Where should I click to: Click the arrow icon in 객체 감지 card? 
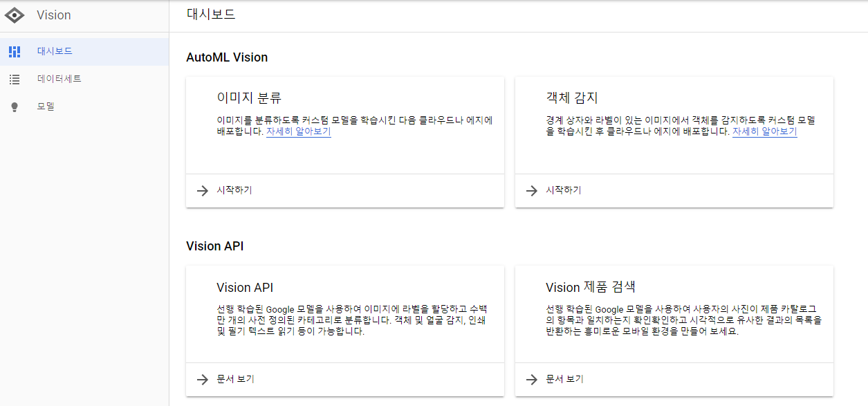pos(531,191)
